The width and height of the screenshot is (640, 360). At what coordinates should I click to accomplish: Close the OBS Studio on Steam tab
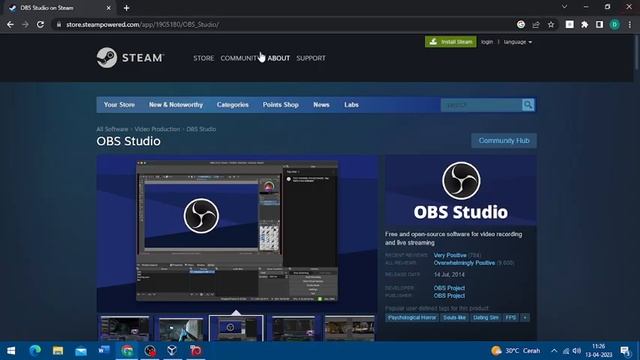[109, 8]
